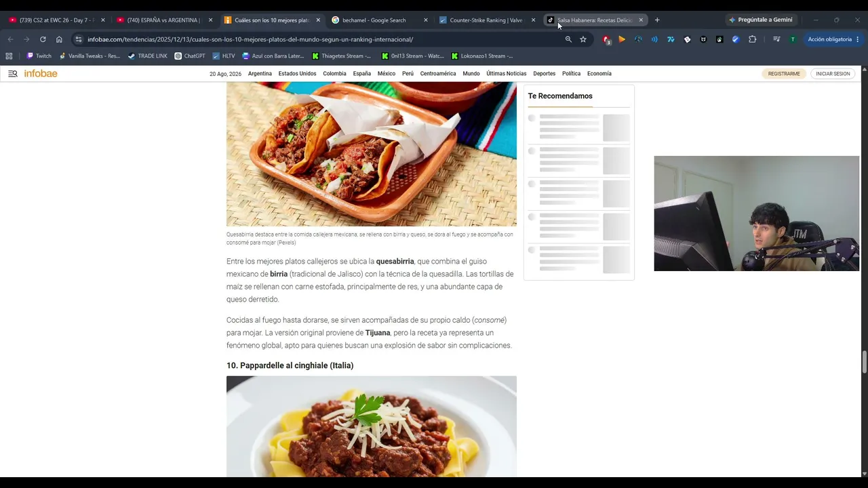Click the browser forward arrow
The height and width of the screenshot is (488, 868).
(x=26, y=39)
